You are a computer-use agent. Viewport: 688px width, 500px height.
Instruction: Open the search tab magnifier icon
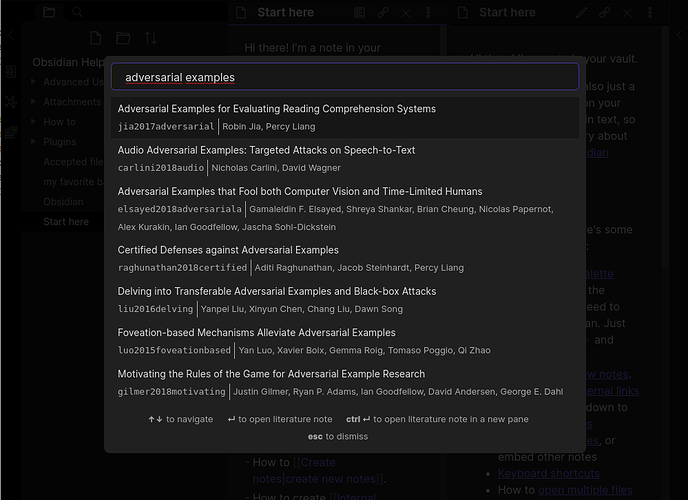point(77,12)
